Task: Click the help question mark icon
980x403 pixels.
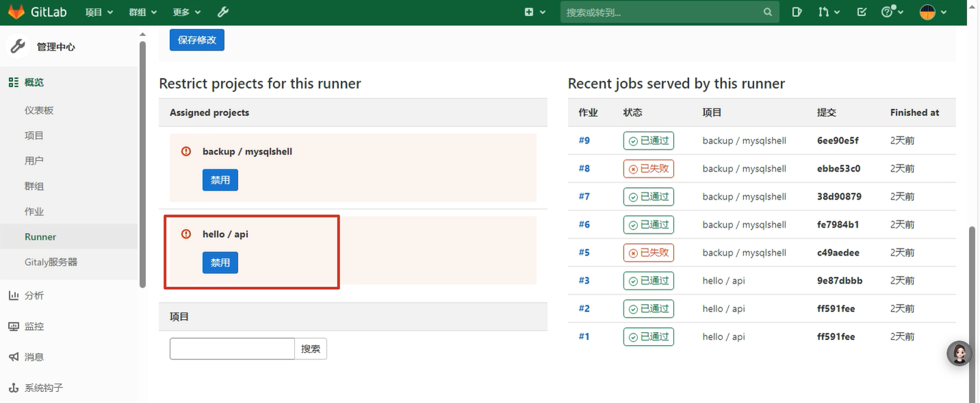Action: point(887,12)
